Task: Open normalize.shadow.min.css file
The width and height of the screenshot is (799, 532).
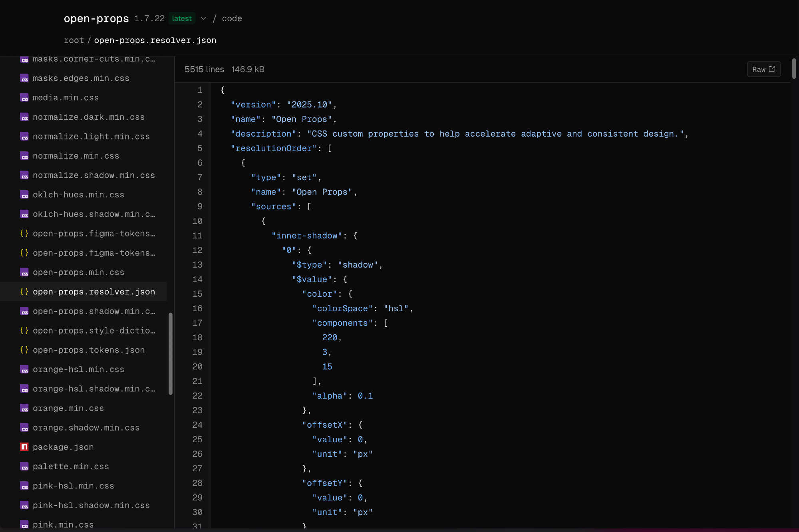Action: point(94,175)
